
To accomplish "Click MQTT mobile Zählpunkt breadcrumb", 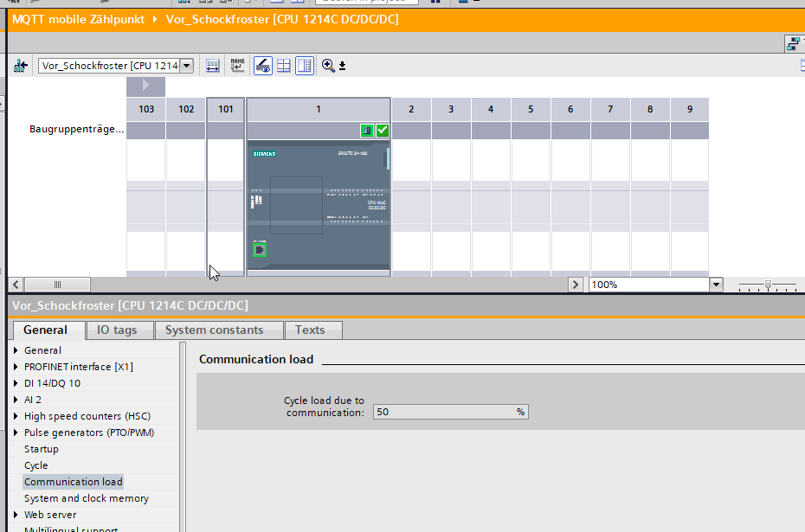I will 78,20.
